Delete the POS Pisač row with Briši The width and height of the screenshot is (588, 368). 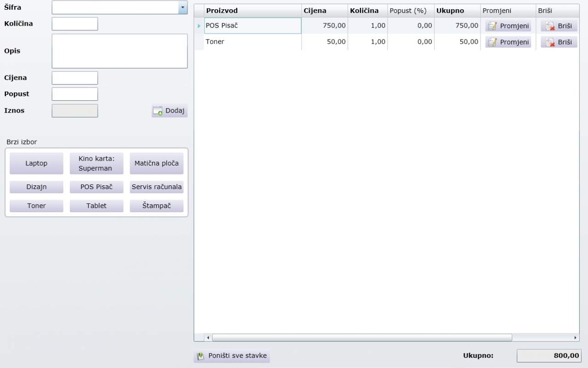pos(559,26)
